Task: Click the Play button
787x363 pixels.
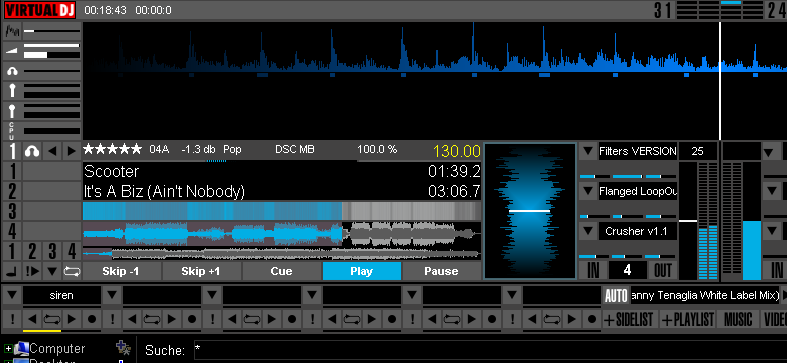Action: point(361,271)
